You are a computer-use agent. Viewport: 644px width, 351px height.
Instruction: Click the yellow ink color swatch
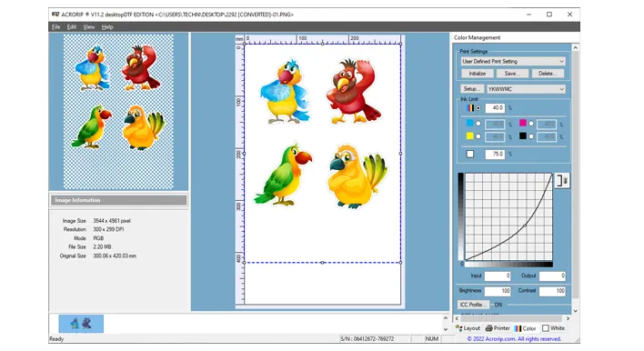(470, 135)
